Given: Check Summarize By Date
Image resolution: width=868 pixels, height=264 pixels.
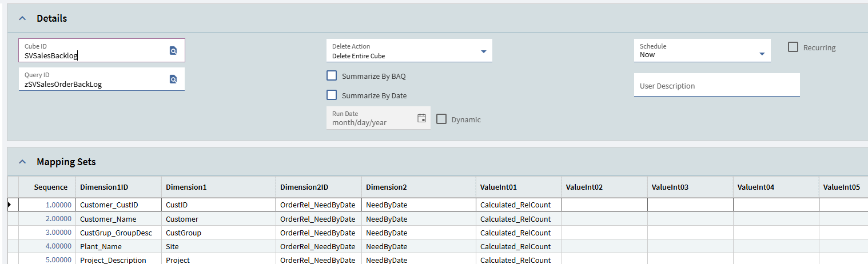Looking at the screenshot, I should point(331,95).
